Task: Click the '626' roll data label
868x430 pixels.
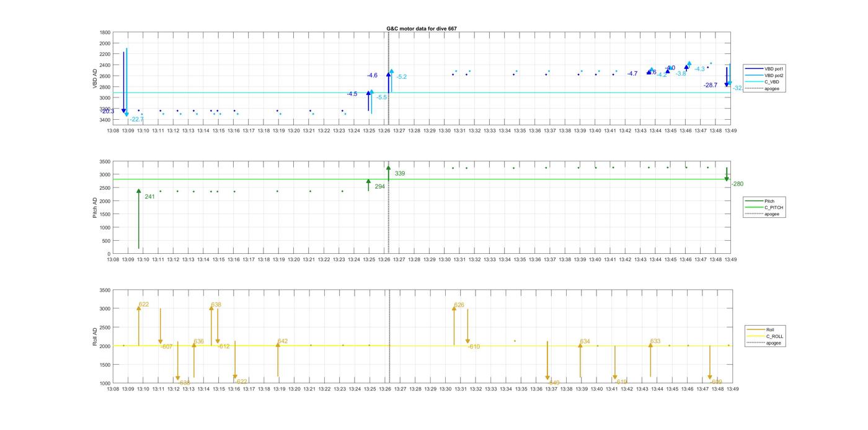Action: (459, 305)
